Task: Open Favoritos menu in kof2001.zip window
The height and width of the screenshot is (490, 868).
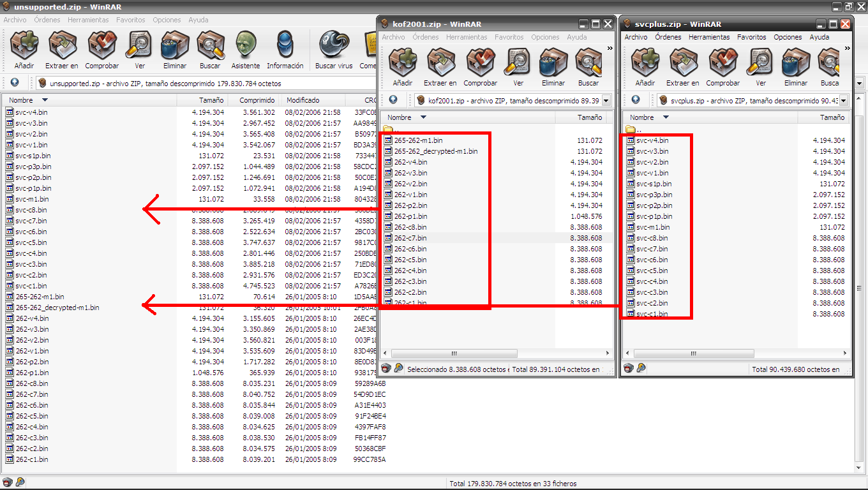Action: click(x=509, y=37)
